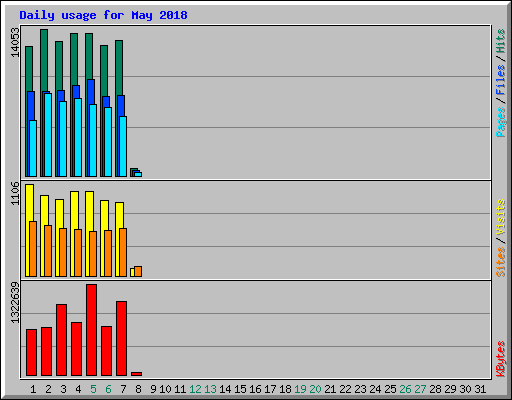
Task: Click day 14 on the x-axis
Action: click(225, 389)
